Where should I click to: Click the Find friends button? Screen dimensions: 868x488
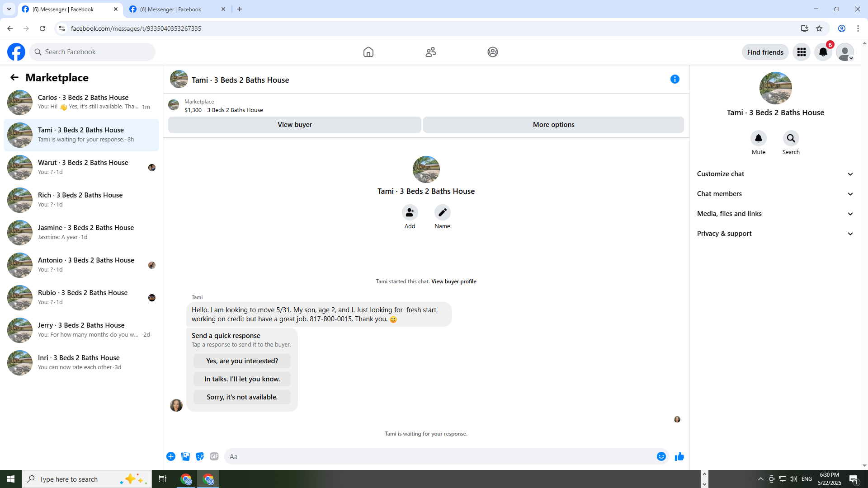(x=765, y=52)
